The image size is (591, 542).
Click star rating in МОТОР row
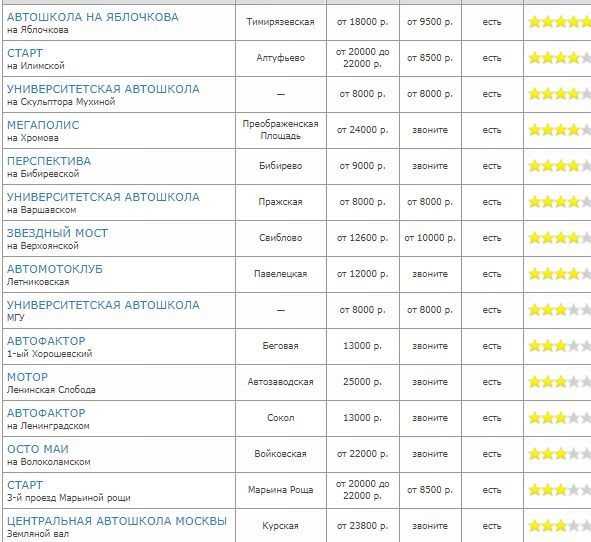coord(560,382)
